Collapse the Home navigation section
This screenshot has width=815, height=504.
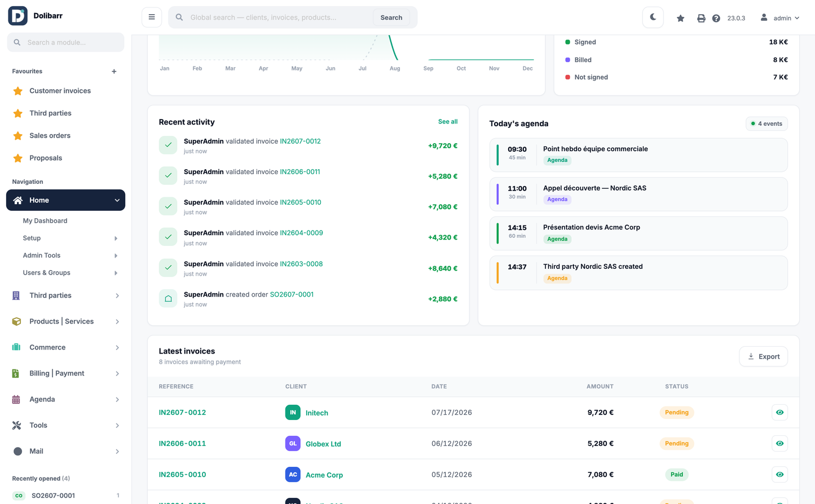[65, 200]
